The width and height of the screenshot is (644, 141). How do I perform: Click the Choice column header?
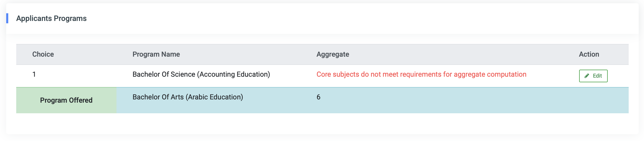coord(43,54)
